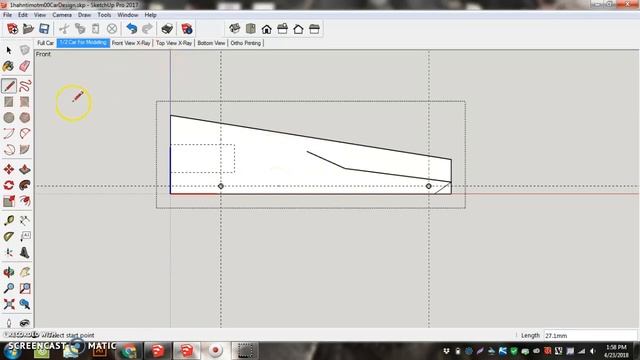Switch to Full Car scene tab
The height and width of the screenshot is (360, 640).
click(x=45, y=43)
